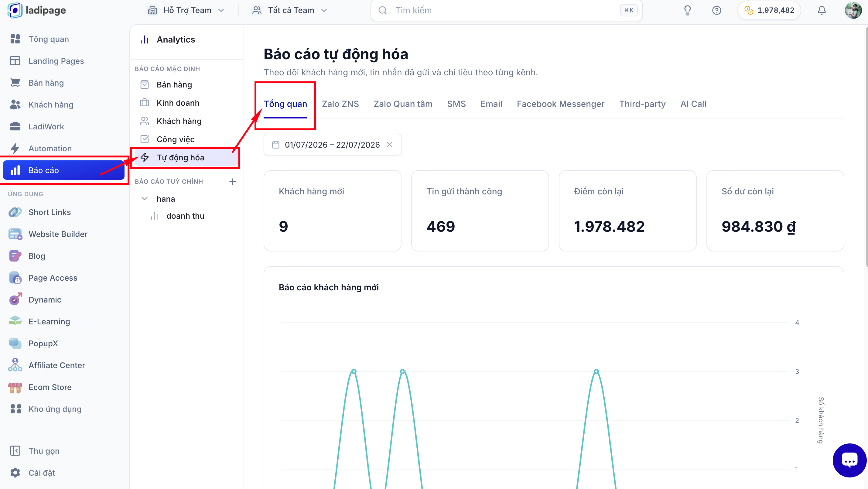Open the credits balance 1,978,482

[x=769, y=10]
